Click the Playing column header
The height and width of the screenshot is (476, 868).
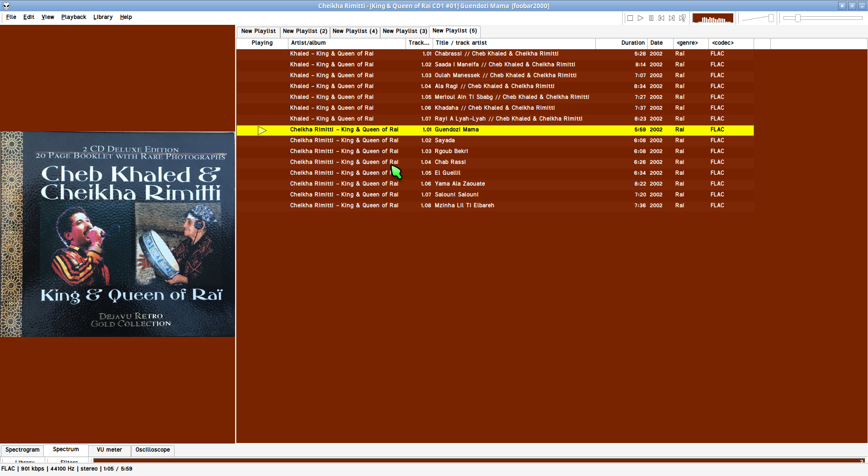pos(262,43)
